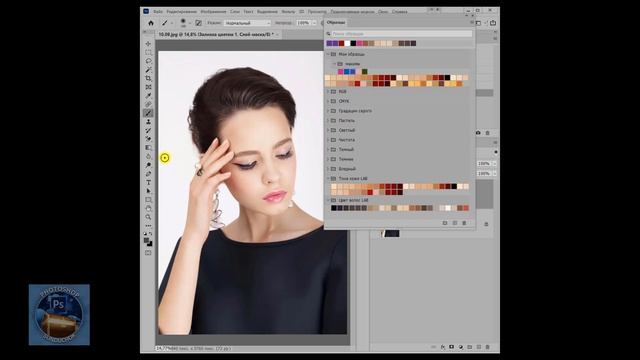Viewport: 640px width, 360px height.
Task: Select the Dodge tool
Action: 148,165
